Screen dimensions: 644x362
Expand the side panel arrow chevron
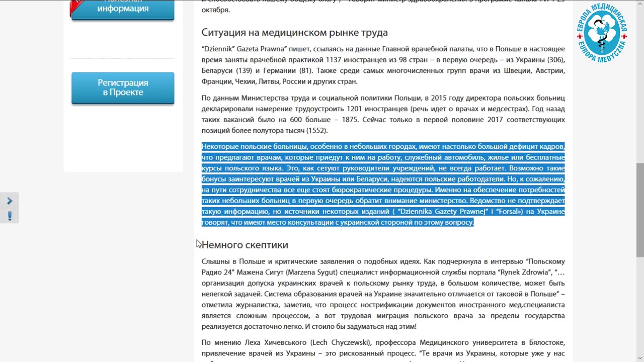coord(9,201)
